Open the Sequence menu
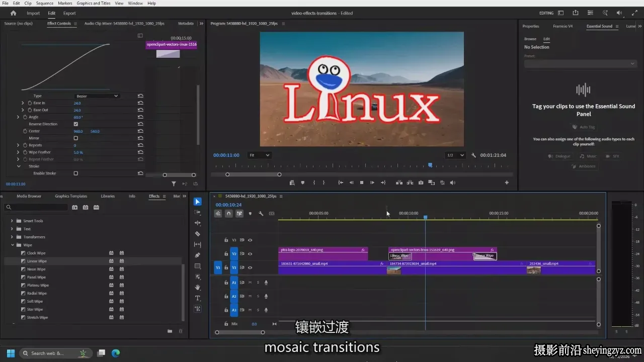Image resolution: width=644 pixels, height=362 pixels. pyautogui.click(x=45, y=3)
